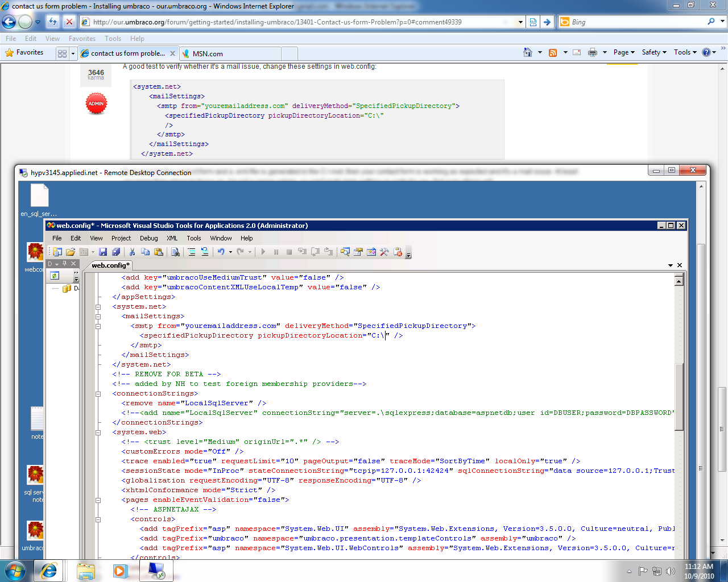Open the XML menu in Visual Studio

tap(172, 238)
